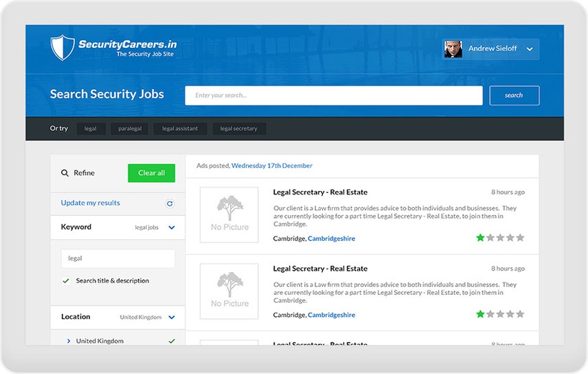Rate the second listing three stars
The image size is (588, 374).
500,314
